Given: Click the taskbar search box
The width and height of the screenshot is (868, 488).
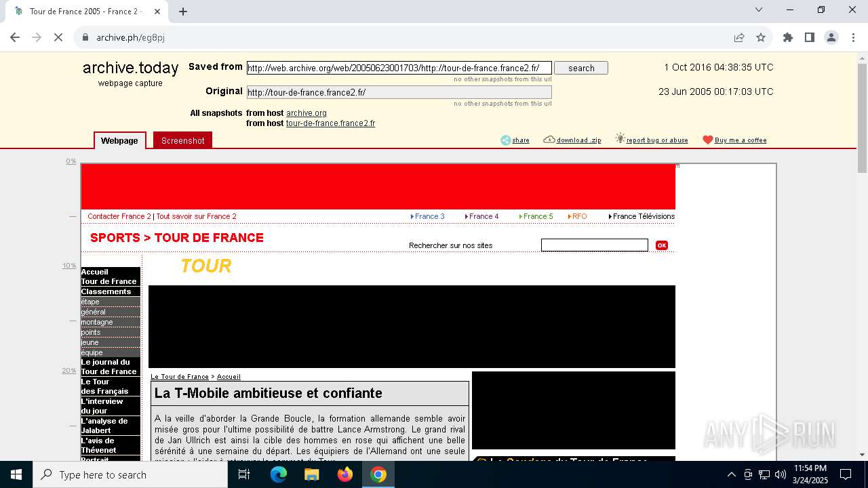Looking at the screenshot, I should tap(130, 474).
